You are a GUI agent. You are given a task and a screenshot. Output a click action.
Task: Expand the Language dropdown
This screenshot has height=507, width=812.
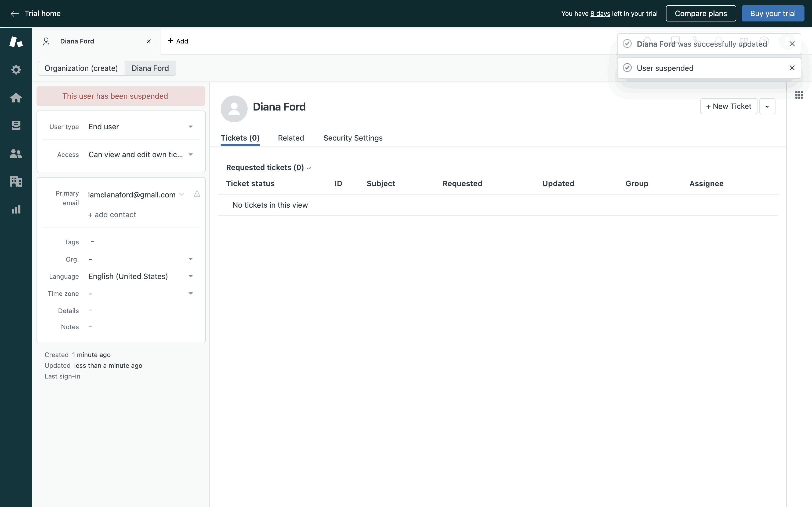click(190, 276)
